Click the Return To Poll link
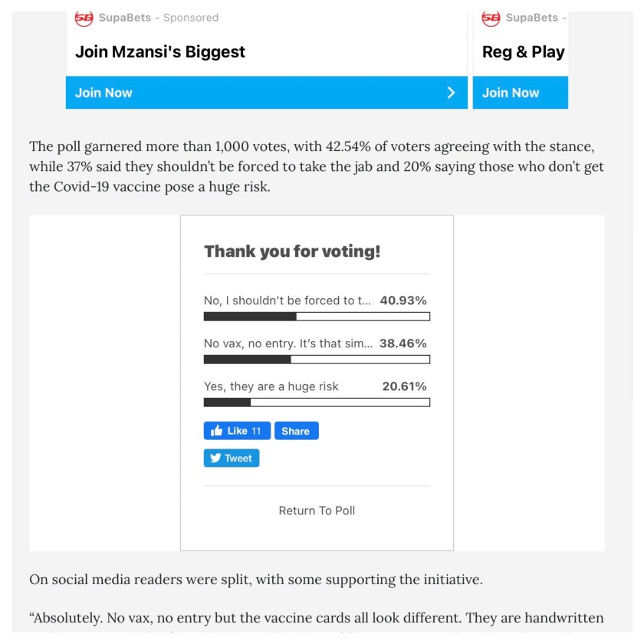This screenshot has height=644, width=644. (x=317, y=511)
